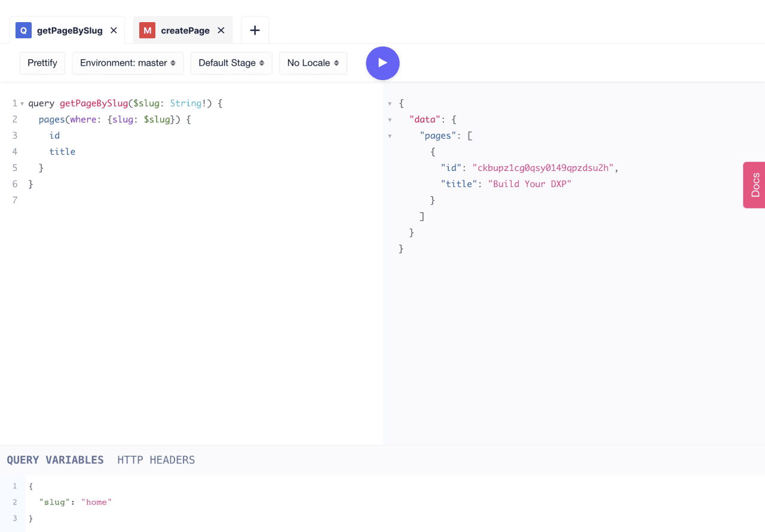Open the Default Stage dropdown

click(231, 63)
